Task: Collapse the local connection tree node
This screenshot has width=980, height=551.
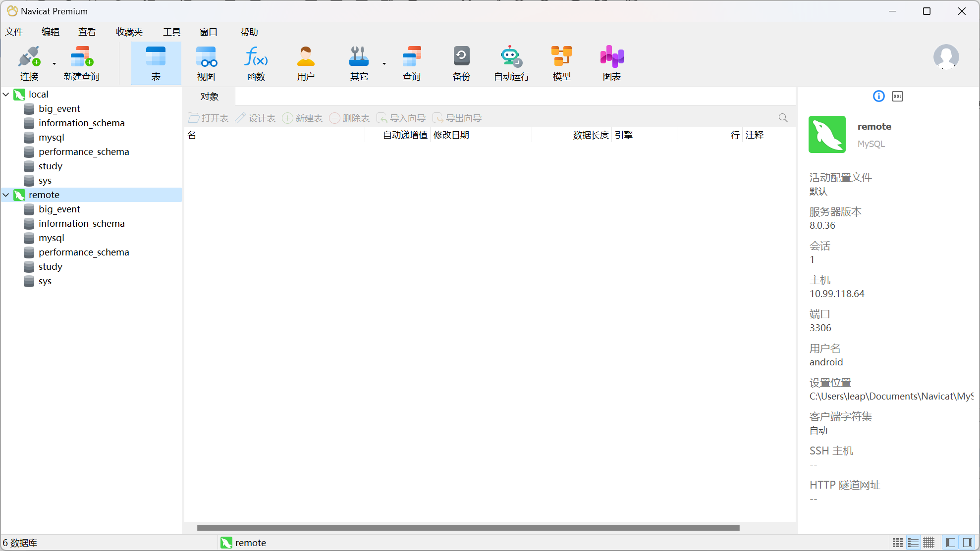Action: [x=6, y=94]
